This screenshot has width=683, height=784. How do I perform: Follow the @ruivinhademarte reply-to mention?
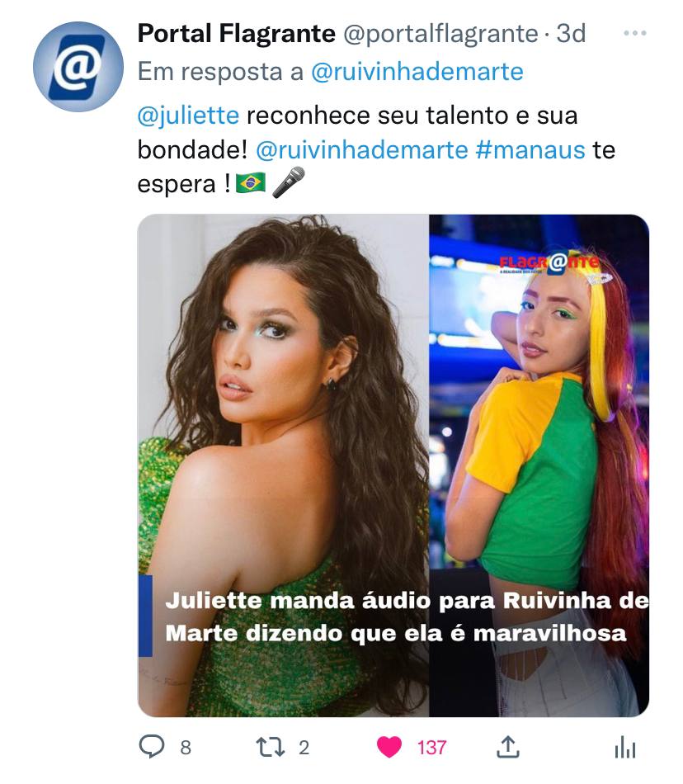click(417, 72)
